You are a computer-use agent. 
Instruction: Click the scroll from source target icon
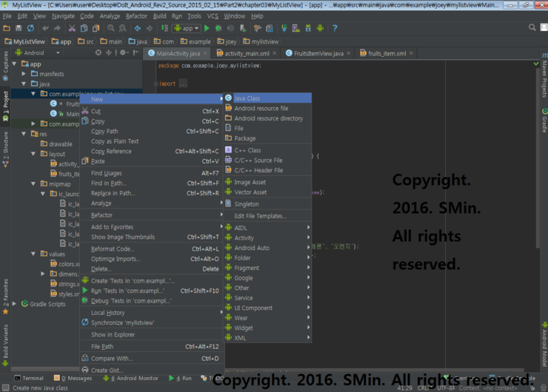98,53
